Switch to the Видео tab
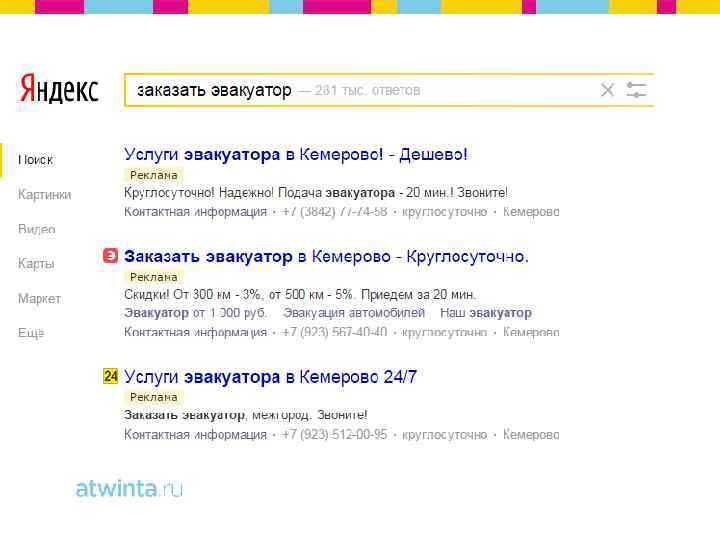Screen dimensions: 720x540 [37, 229]
